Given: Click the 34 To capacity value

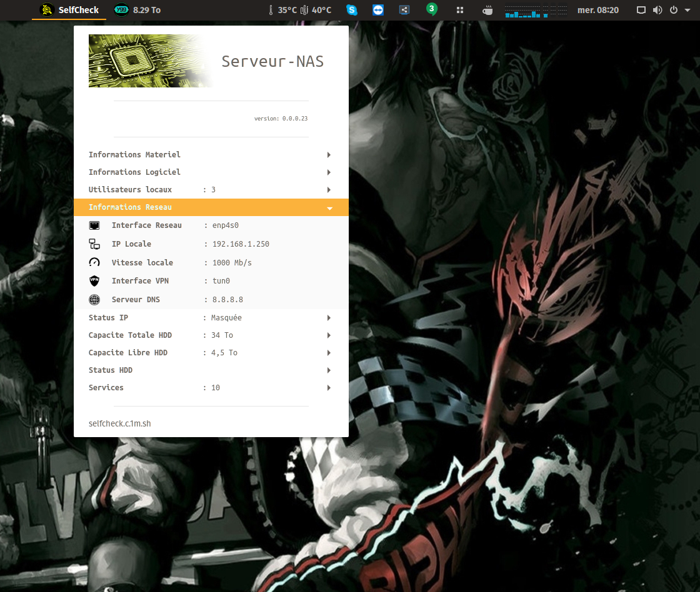Looking at the screenshot, I should point(222,335).
